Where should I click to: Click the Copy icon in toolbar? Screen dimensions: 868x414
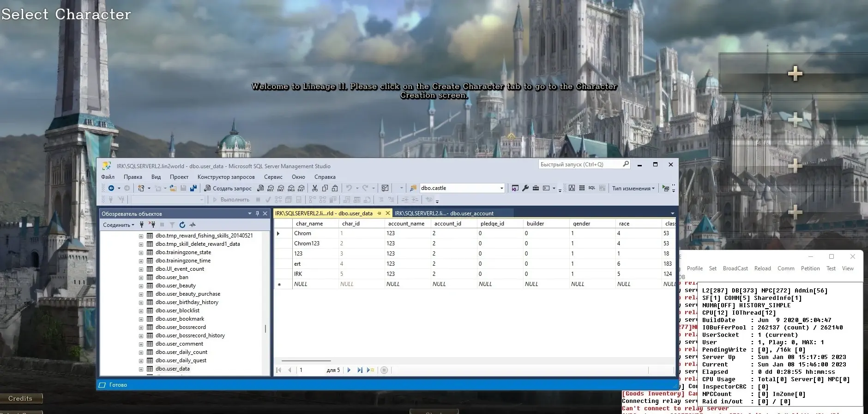pos(325,188)
